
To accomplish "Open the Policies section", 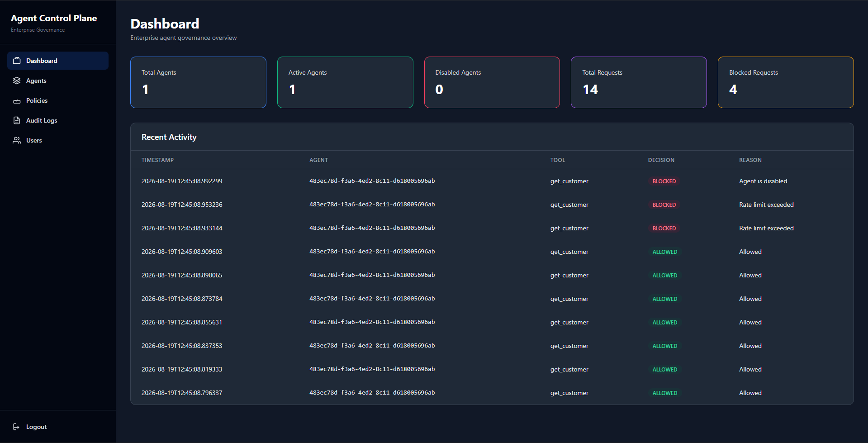I will pyautogui.click(x=58, y=100).
